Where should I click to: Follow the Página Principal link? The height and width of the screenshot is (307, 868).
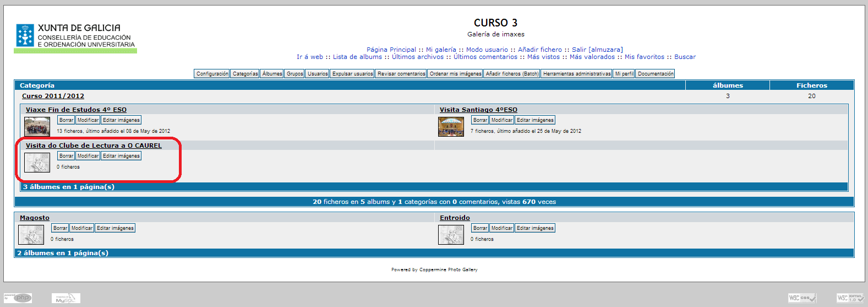[391, 50]
